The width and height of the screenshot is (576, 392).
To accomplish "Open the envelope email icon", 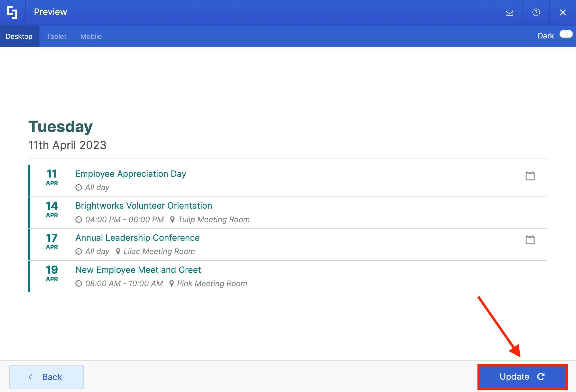I will click(509, 12).
